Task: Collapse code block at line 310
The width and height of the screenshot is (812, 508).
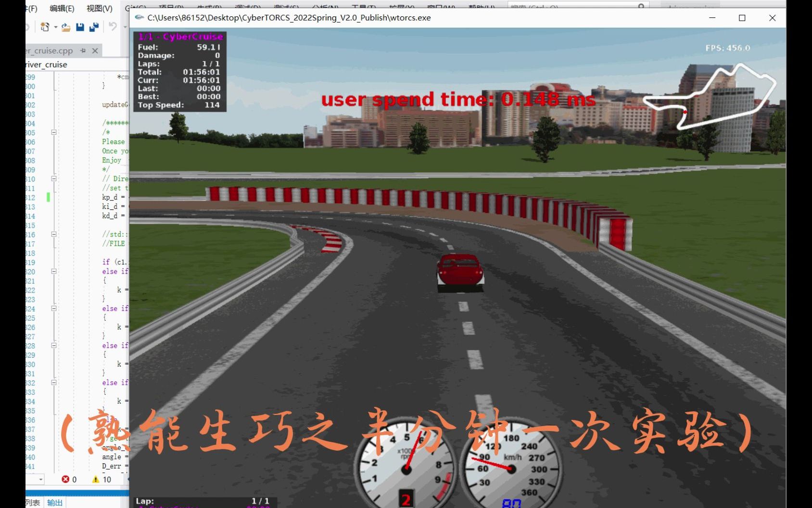Action: coord(54,179)
